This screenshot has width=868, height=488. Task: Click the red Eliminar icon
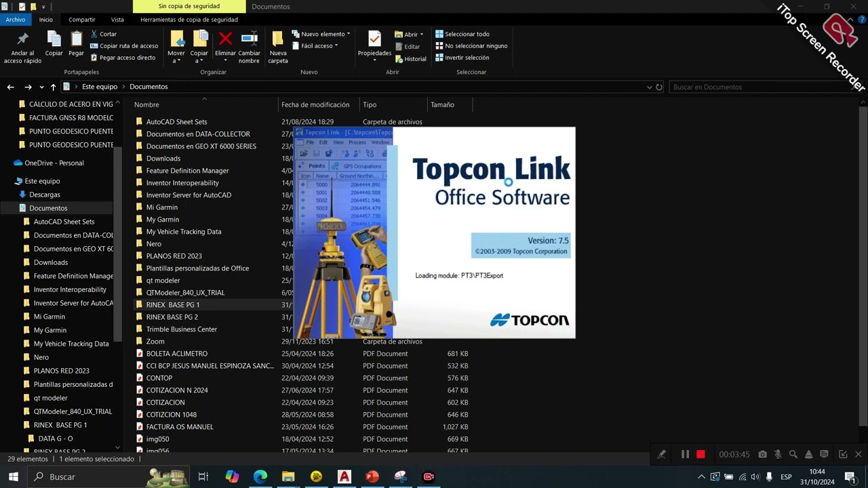(225, 39)
